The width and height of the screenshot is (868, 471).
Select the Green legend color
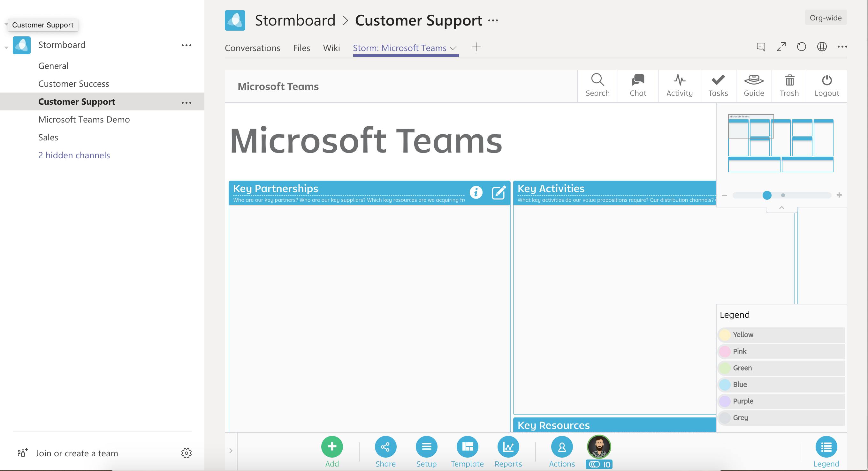point(781,368)
